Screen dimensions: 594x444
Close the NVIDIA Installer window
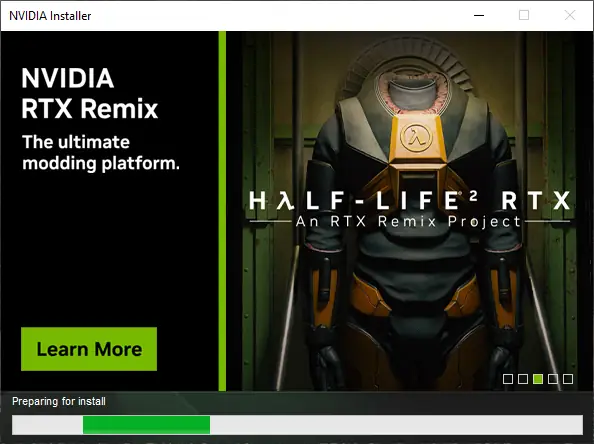point(570,16)
